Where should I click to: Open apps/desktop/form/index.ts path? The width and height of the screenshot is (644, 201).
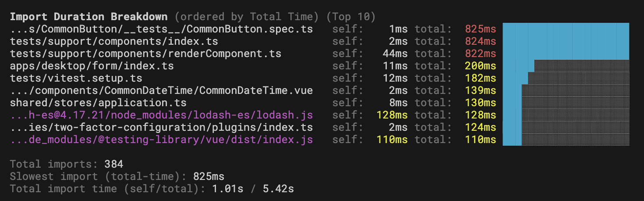click(x=92, y=66)
